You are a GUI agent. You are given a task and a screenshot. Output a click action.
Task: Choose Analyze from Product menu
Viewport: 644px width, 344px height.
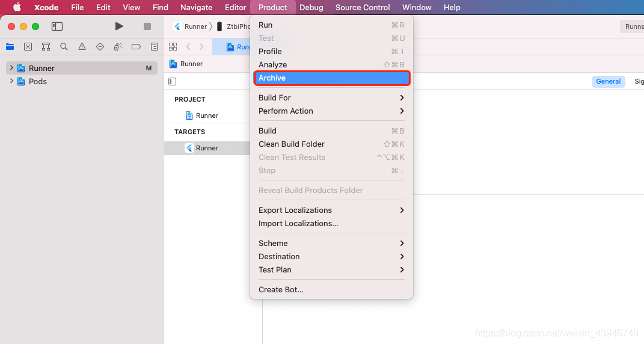pyautogui.click(x=331, y=64)
